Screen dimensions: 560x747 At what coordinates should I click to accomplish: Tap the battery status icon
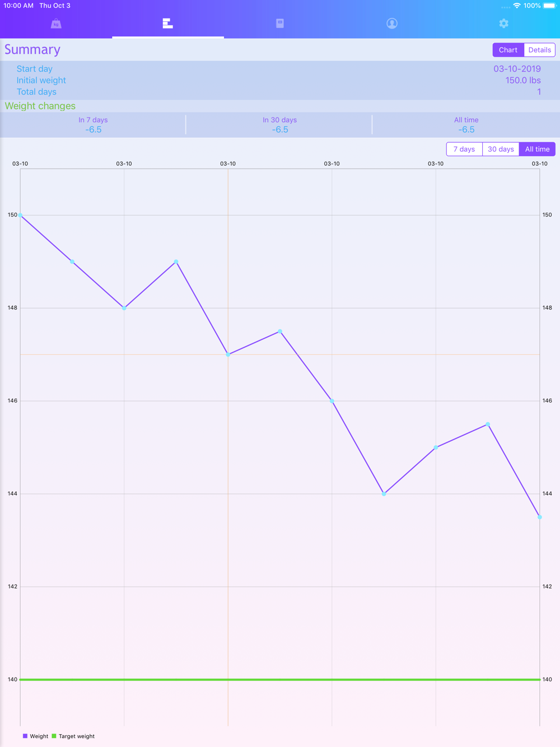coord(549,6)
